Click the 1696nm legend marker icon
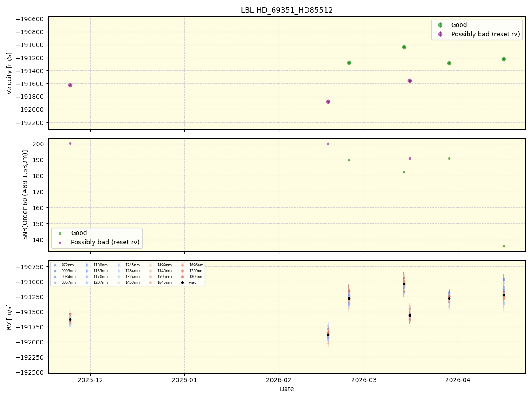 coord(182,265)
